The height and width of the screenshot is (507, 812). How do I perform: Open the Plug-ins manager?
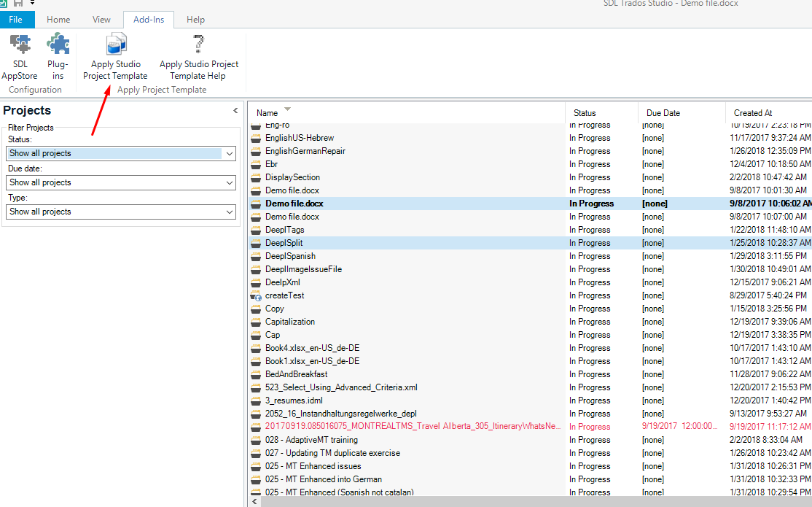[x=58, y=57]
